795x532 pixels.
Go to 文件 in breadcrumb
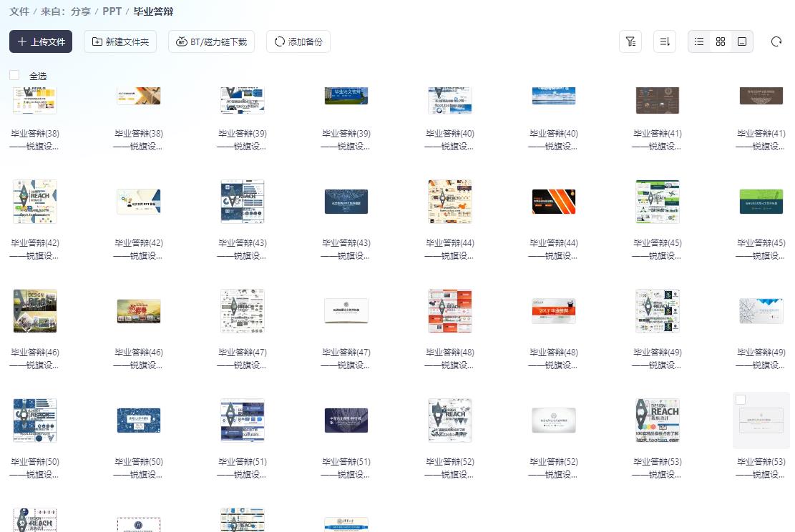point(19,11)
